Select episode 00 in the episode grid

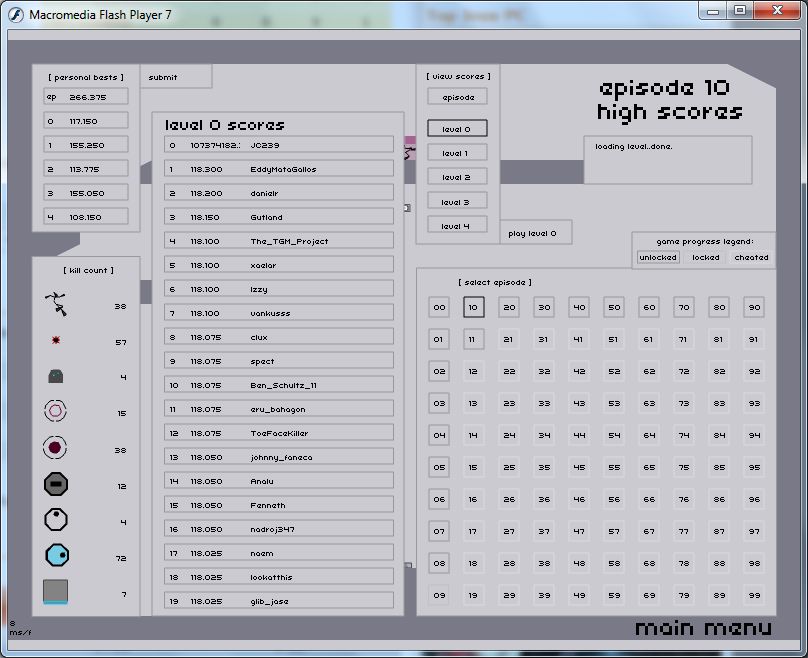pos(439,307)
